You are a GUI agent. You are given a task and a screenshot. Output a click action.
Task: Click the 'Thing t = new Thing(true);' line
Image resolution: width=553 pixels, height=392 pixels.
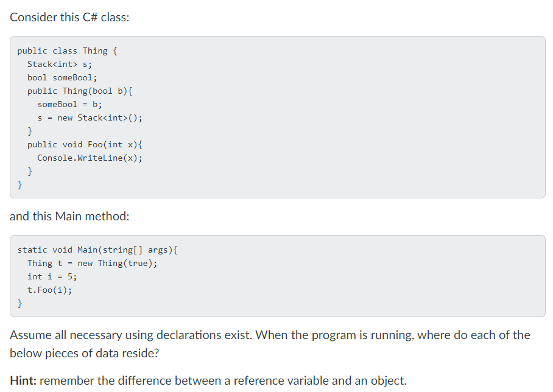pyautogui.click(x=93, y=264)
